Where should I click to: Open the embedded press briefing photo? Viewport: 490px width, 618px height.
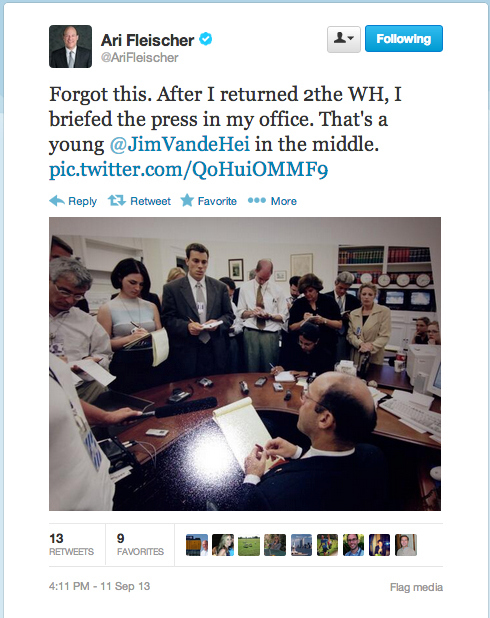point(245,364)
